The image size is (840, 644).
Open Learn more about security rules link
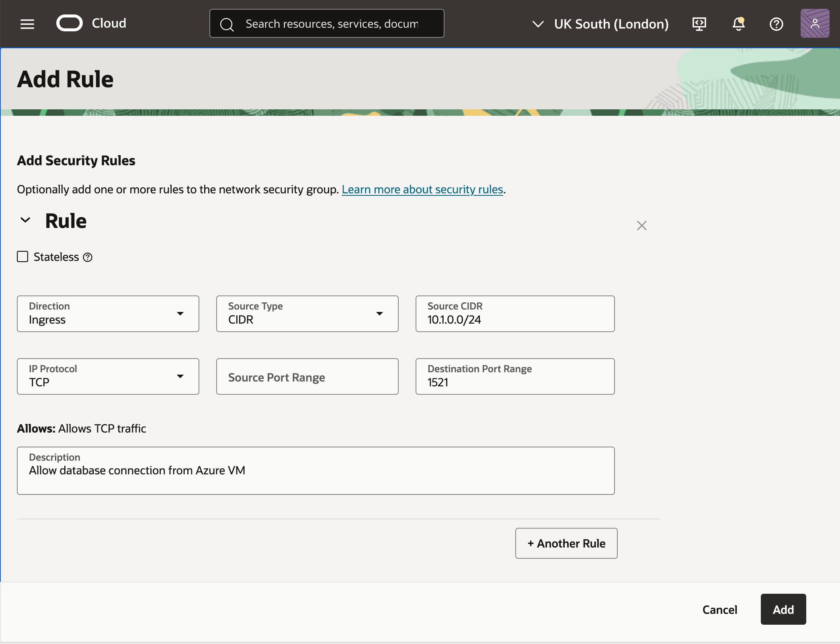pos(422,189)
